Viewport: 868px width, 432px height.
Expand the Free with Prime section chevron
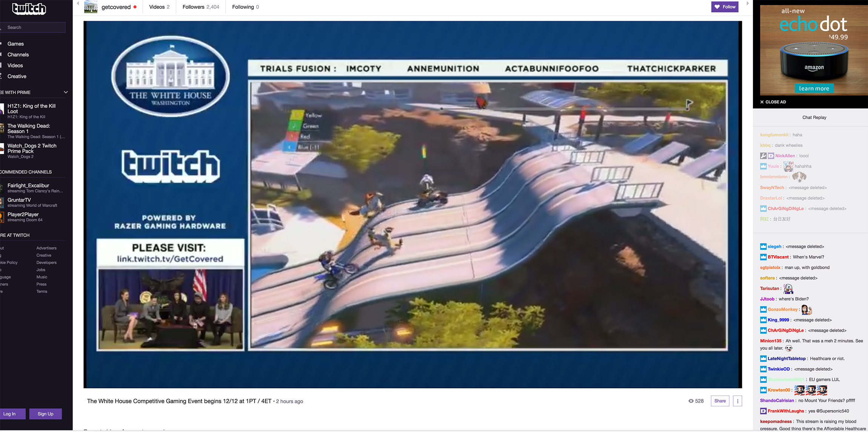(x=66, y=92)
